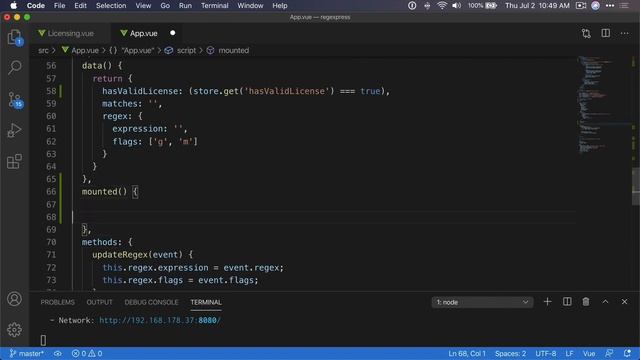This screenshot has height=360, width=640.
Task: Close the terminal panel
Action: pyautogui.click(x=624, y=302)
